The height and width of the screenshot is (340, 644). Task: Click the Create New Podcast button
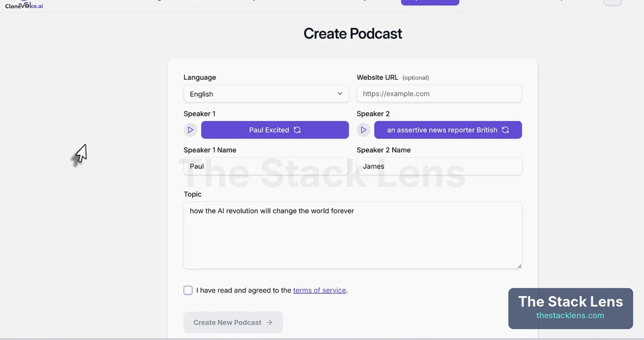[233, 322]
